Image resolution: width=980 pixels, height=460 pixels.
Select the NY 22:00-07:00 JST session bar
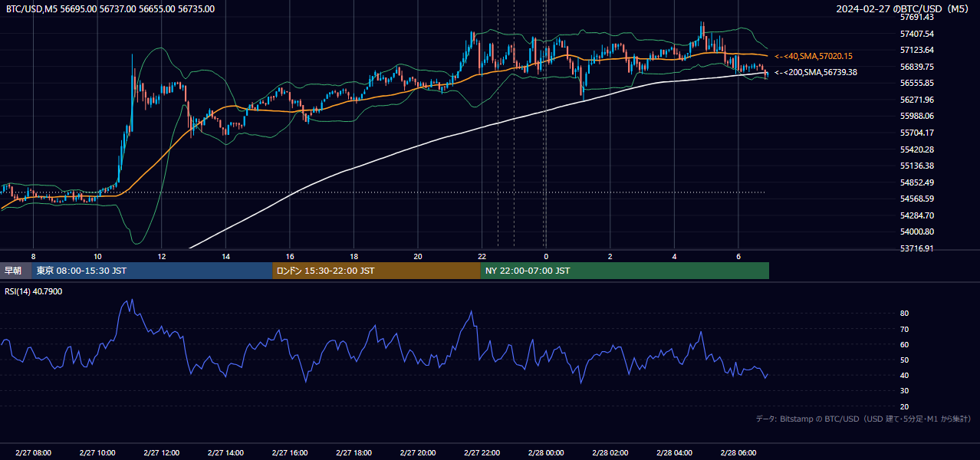625,271
